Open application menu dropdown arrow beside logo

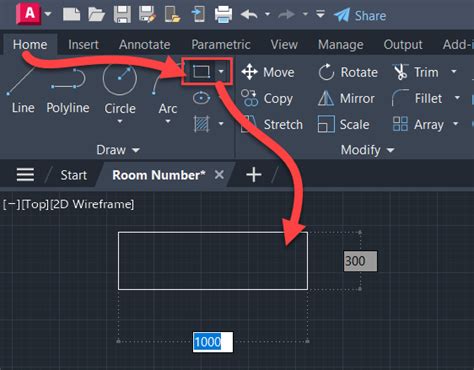tap(48, 14)
